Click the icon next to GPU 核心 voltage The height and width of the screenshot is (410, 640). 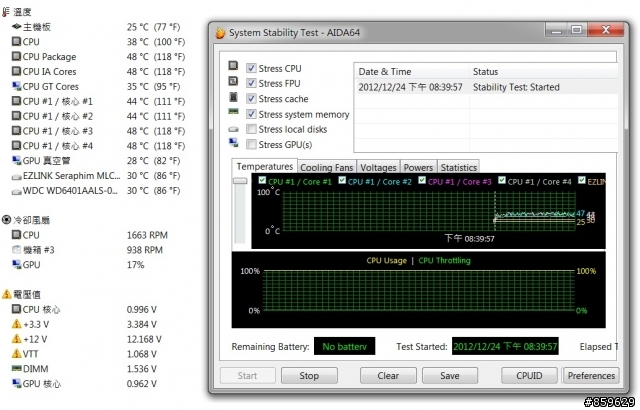[x=16, y=383]
